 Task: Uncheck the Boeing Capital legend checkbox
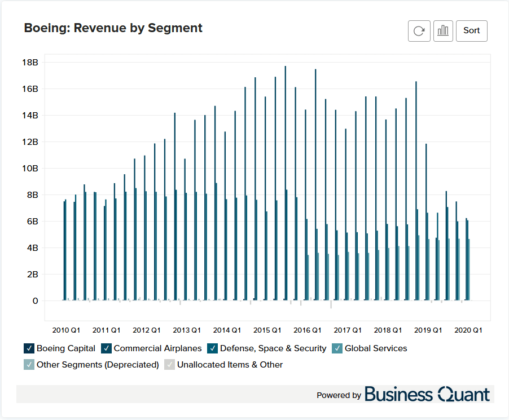(x=29, y=348)
